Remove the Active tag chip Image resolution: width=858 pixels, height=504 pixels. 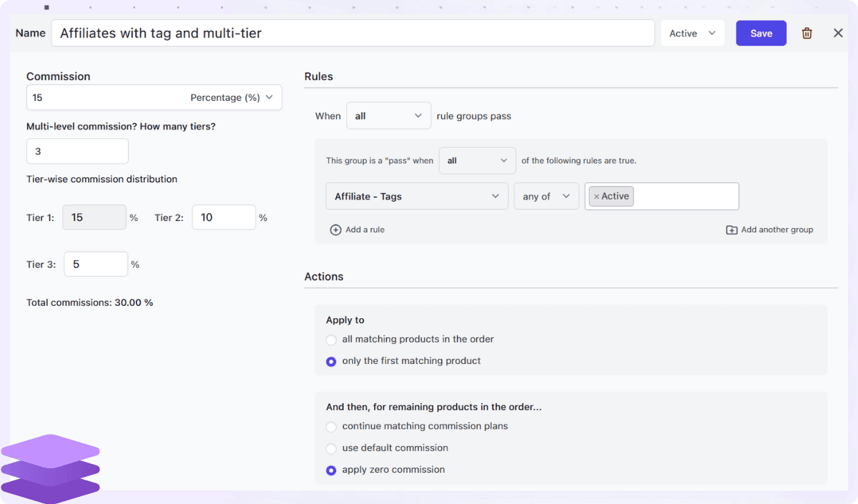click(597, 197)
